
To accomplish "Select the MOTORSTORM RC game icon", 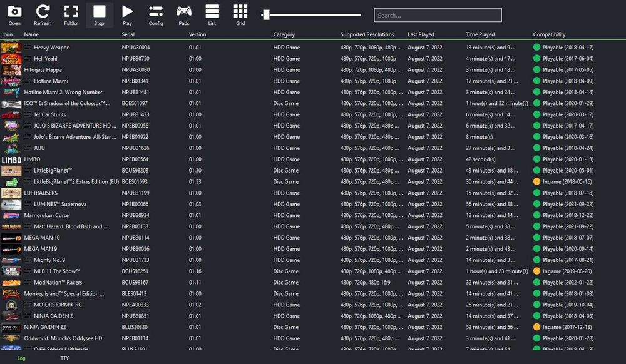I will [x=11, y=305].
